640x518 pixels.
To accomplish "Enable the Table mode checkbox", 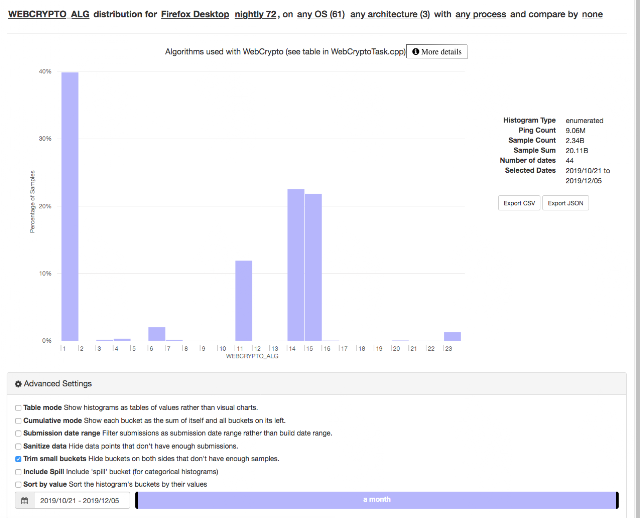I will (18, 408).
